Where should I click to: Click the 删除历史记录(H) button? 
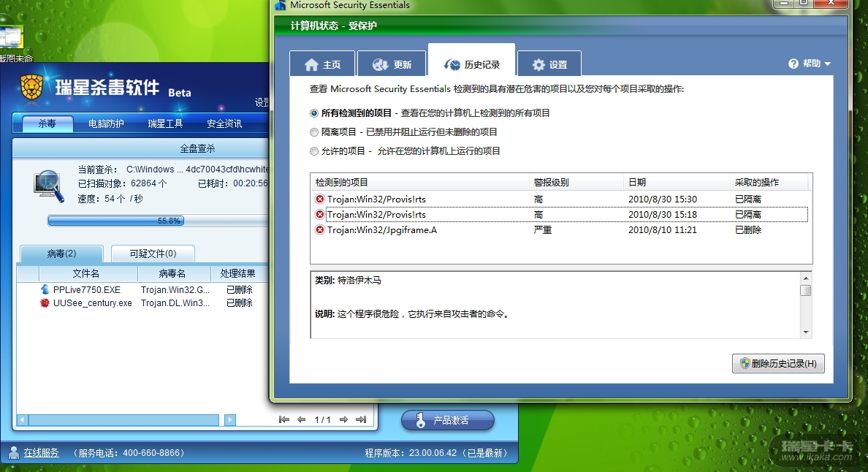pyautogui.click(x=778, y=364)
